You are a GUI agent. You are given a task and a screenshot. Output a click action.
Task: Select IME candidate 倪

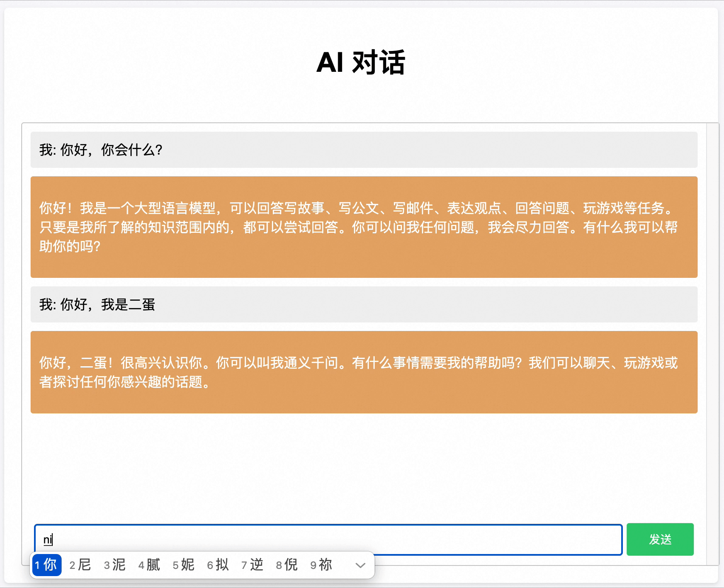[287, 565]
